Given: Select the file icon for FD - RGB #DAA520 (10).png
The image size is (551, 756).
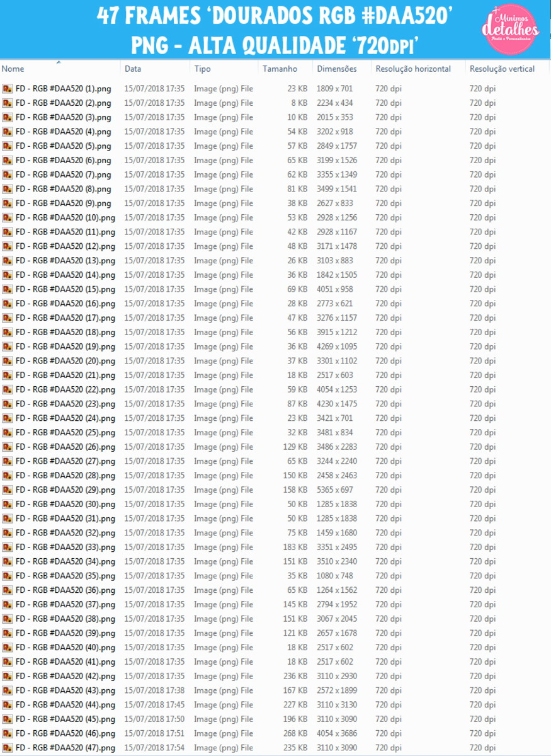Looking at the screenshot, I should click(8, 217).
